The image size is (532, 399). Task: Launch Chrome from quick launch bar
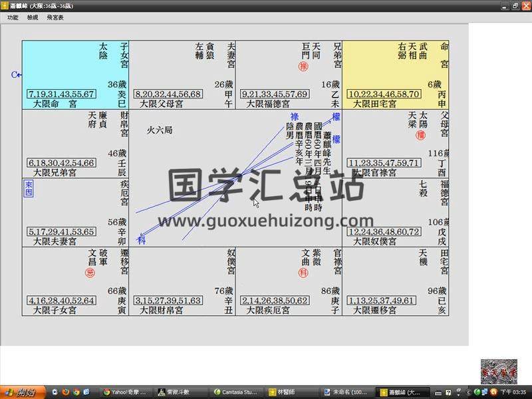[x=76, y=392]
